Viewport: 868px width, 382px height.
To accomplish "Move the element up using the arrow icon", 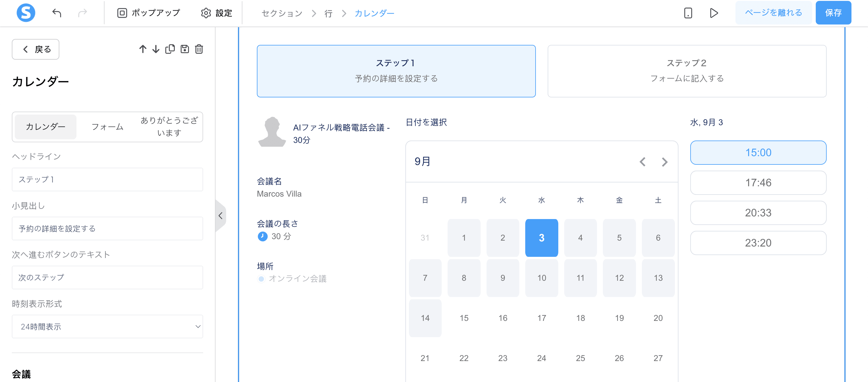I will tap(143, 49).
